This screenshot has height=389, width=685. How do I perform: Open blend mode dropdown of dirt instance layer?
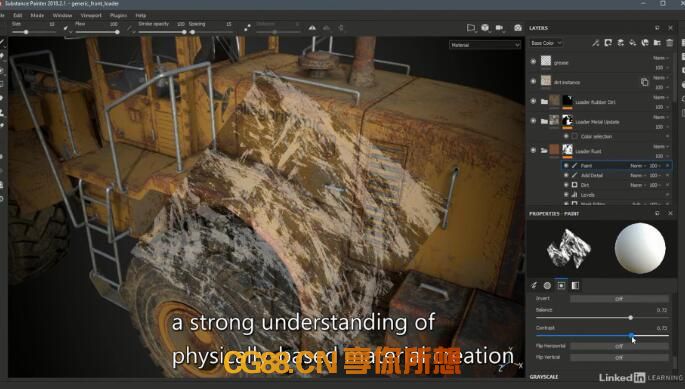tap(660, 77)
